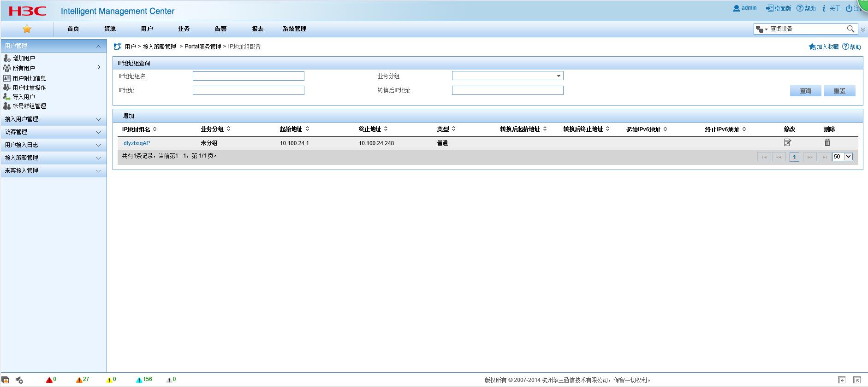Sort by the 类型 column
Image resolution: width=868 pixels, height=387 pixels.
click(x=446, y=129)
